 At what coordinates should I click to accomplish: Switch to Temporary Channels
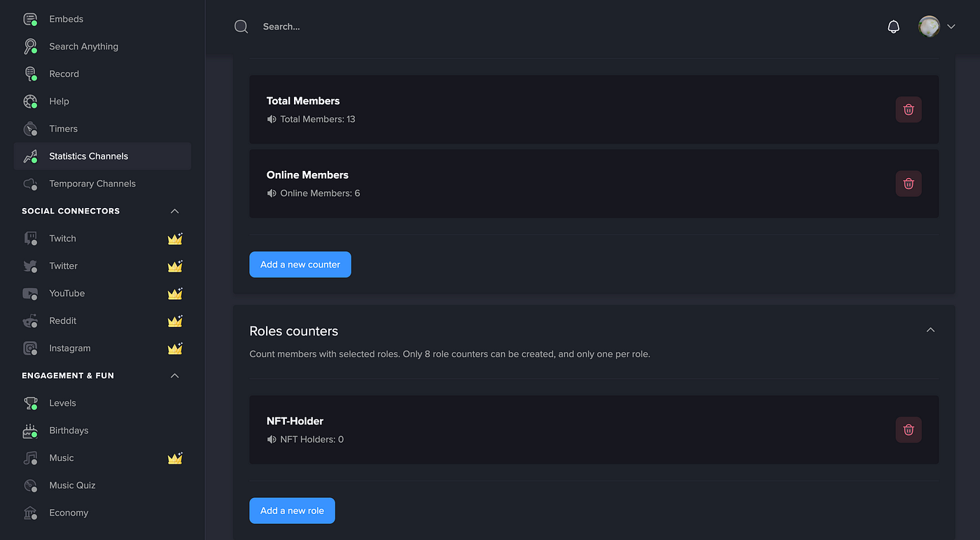[92, 183]
